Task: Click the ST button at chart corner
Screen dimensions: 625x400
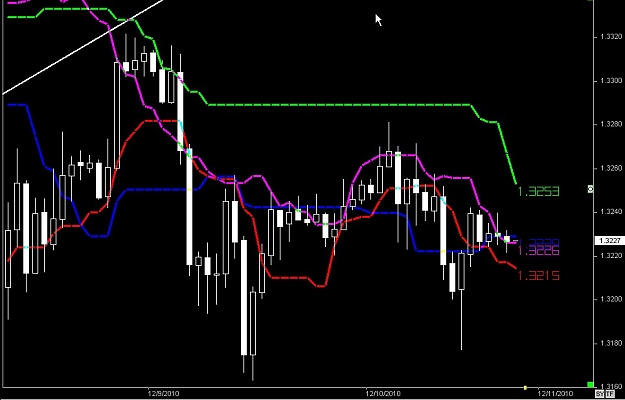Action: point(599,394)
